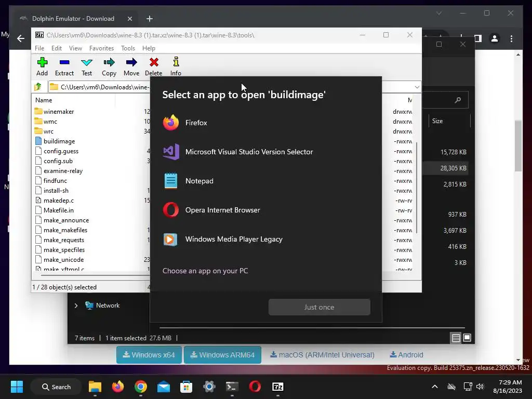Select the winemaker folder
The image size is (532, 399).
pyautogui.click(x=54, y=112)
